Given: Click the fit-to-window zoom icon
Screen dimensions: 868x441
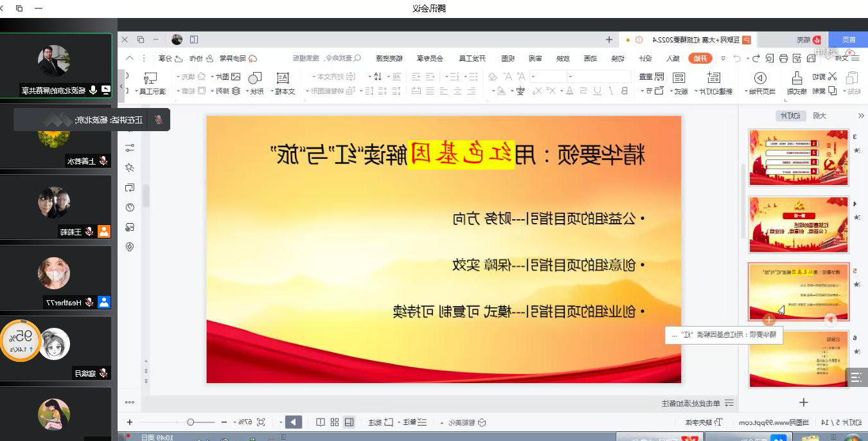Looking at the screenshot, I should (261, 422).
